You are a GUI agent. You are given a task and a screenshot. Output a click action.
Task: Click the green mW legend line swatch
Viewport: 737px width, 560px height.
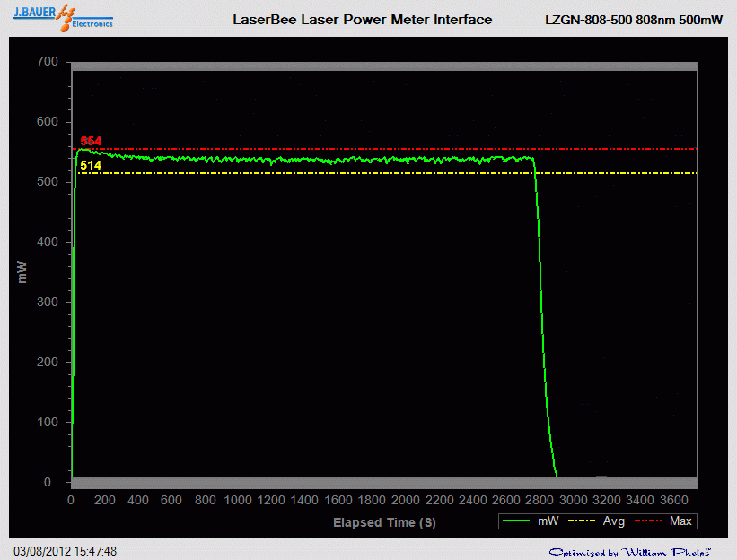click(x=518, y=521)
